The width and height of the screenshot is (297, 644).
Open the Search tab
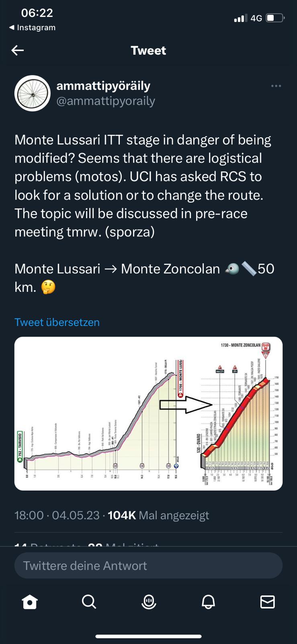click(x=89, y=602)
